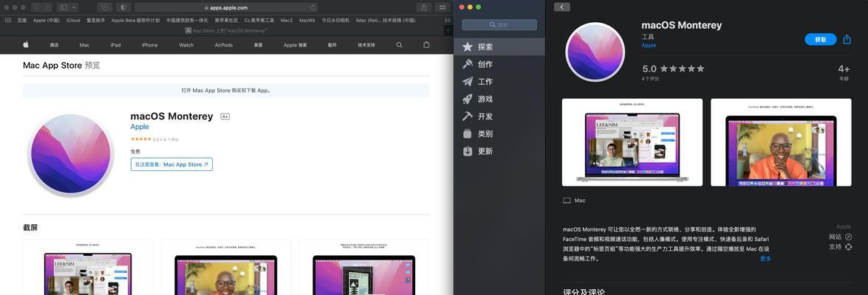Screen dimensions: 868x295
Task: Click 打开 Mac App Store banner text
Action: click(x=226, y=91)
